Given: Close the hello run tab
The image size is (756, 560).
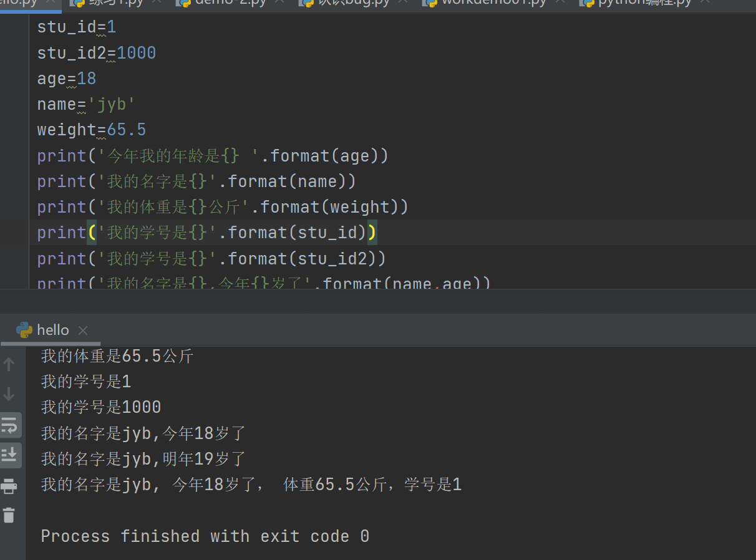Looking at the screenshot, I should click(83, 331).
